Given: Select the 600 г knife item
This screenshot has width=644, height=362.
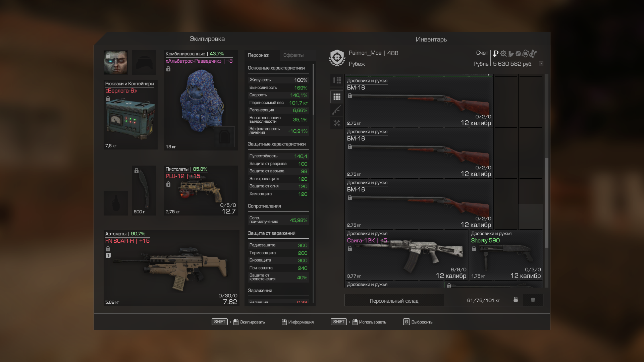Looking at the screenshot, I should [x=144, y=190].
